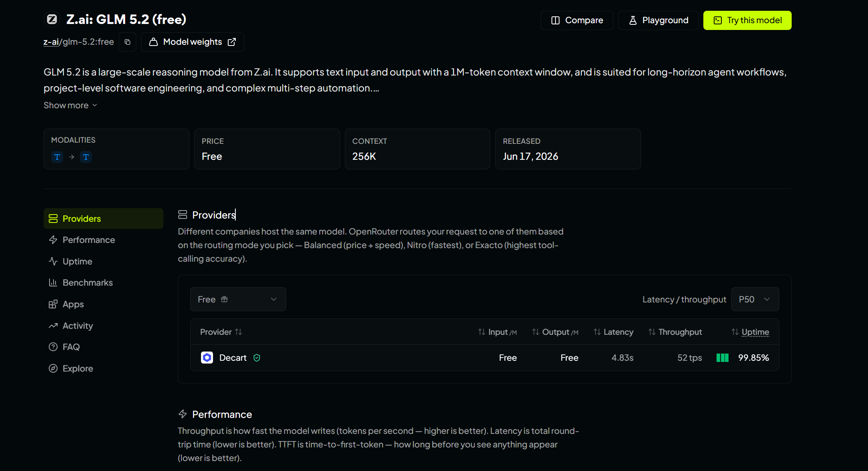The width and height of the screenshot is (868, 471).
Task: Sort the table by Provider name
Action: coord(221,332)
